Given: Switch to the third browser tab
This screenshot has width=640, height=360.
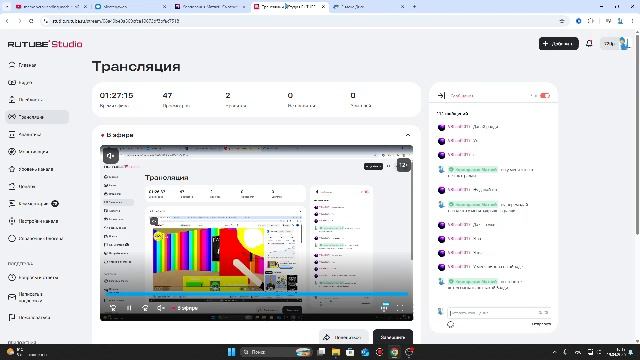Looking at the screenshot, I should click(x=210, y=7).
